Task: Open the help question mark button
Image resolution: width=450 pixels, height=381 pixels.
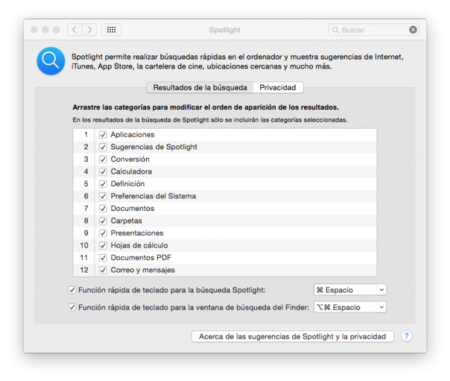Action: coord(406,336)
